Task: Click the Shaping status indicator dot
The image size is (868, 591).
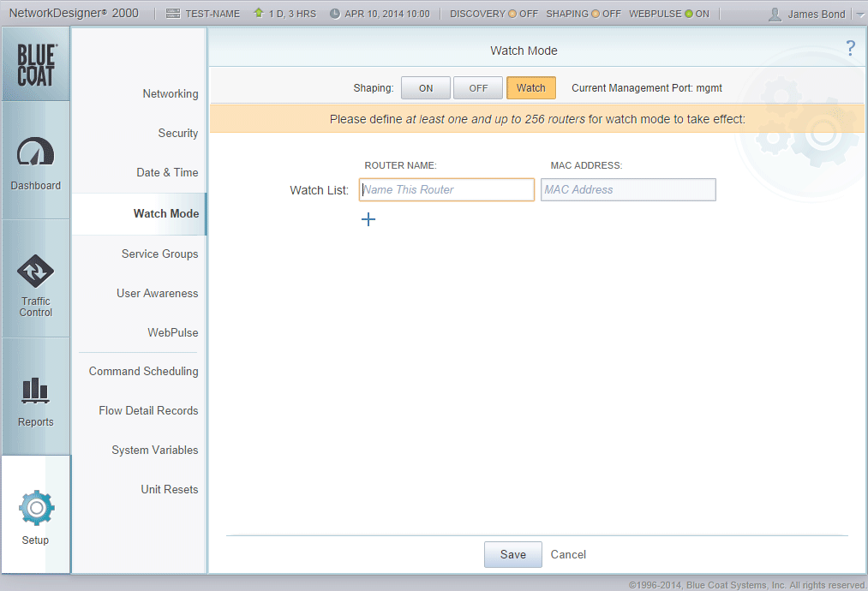Action: [595, 14]
